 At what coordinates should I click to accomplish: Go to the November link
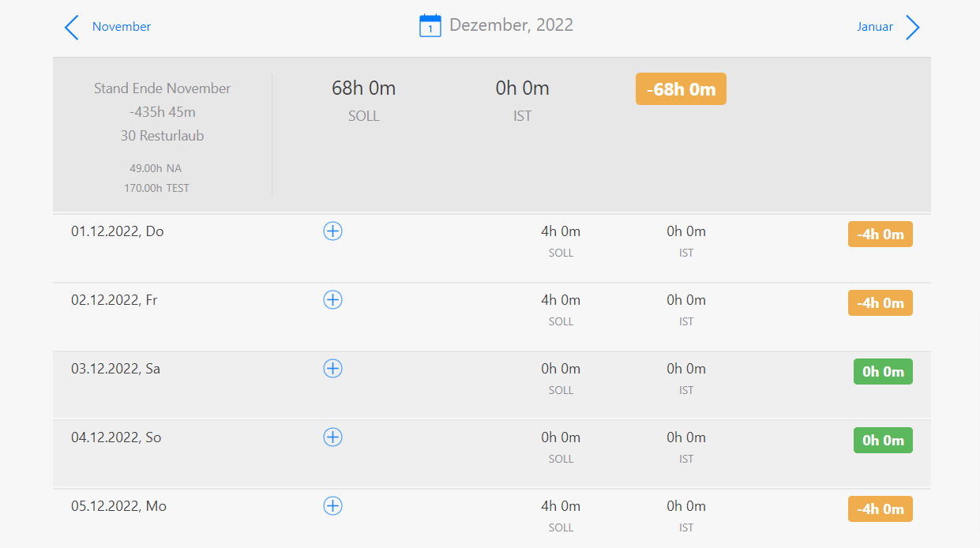tap(122, 27)
